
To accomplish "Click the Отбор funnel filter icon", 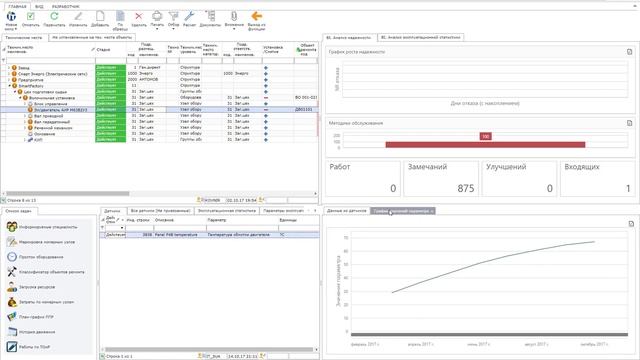I will point(173,16).
